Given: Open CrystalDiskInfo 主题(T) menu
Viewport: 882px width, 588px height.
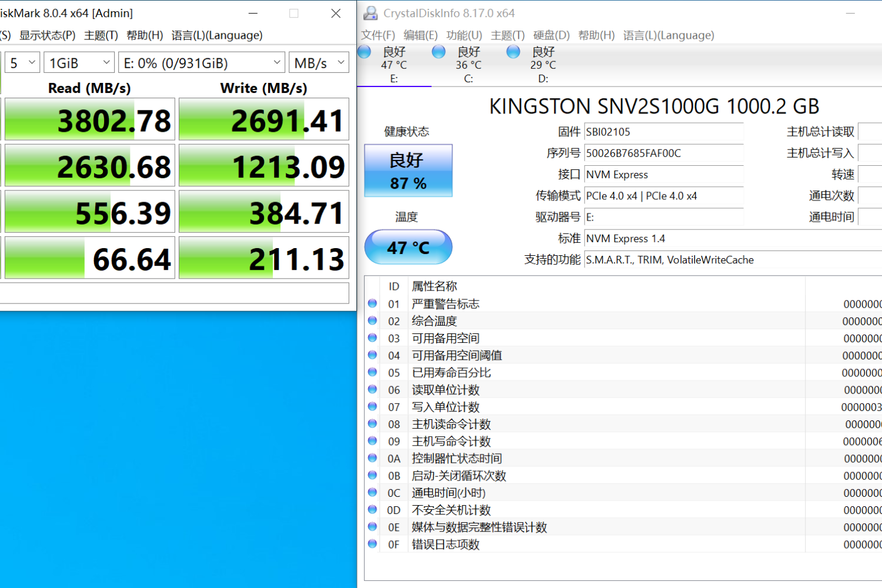Looking at the screenshot, I should [x=507, y=35].
